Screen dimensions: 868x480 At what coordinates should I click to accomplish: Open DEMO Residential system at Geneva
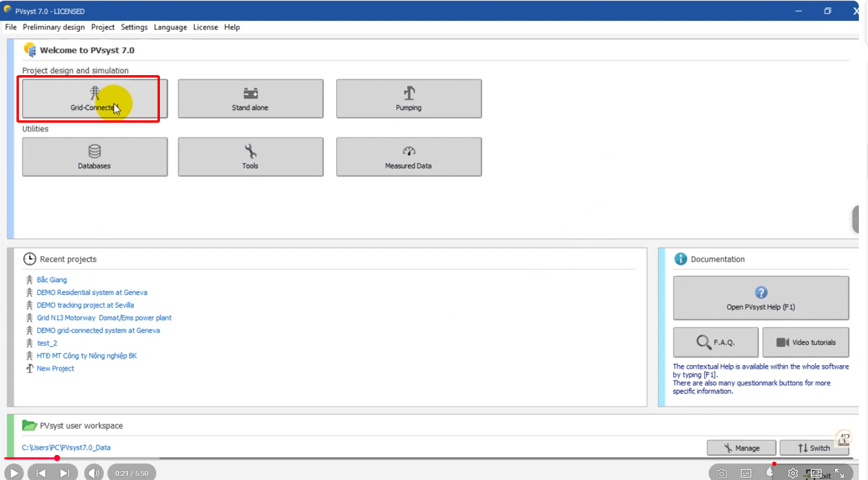92,293
